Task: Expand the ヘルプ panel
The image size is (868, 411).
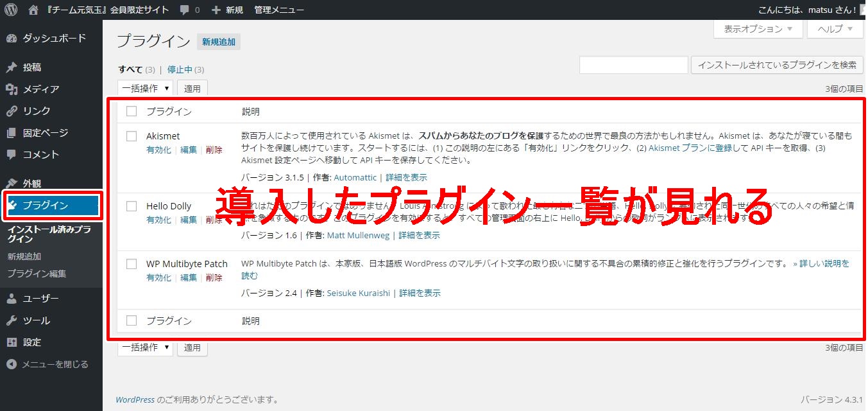Action: 835,29
